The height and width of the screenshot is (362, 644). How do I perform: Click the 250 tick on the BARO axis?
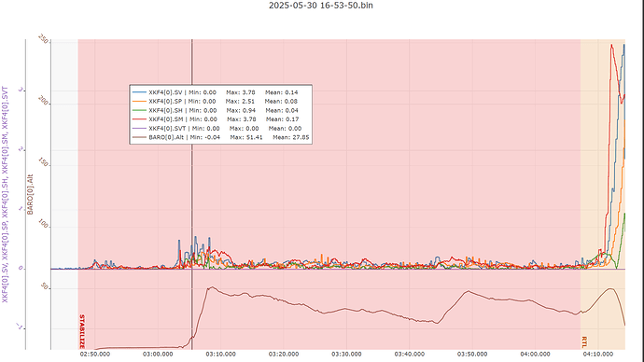tap(43, 39)
